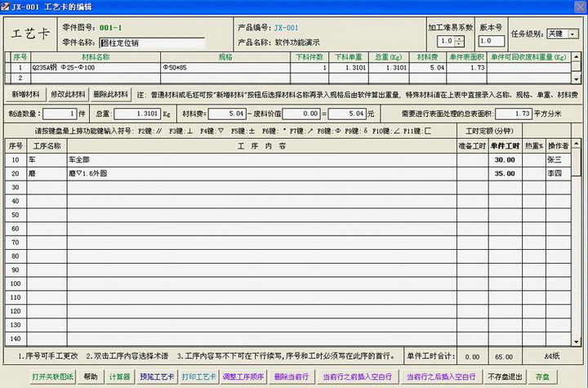Open the 计算器 tool
588x388 pixels.
click(x=119, y=377)
